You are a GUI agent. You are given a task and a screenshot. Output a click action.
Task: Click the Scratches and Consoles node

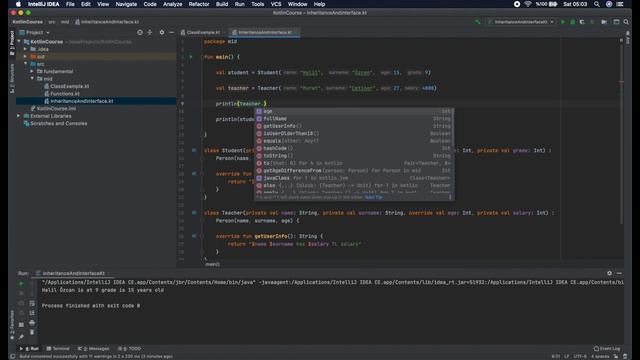pos(59,123)
